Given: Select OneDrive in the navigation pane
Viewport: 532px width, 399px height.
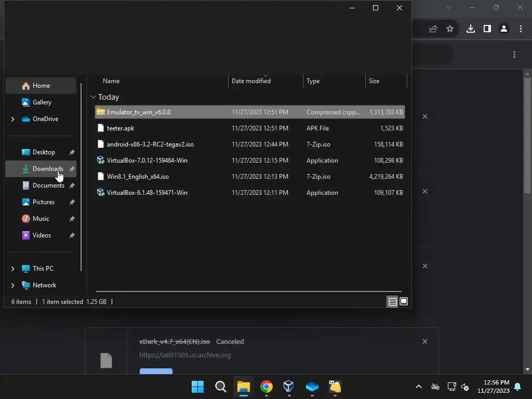Looking at the screenshot, I should [41, 119].
